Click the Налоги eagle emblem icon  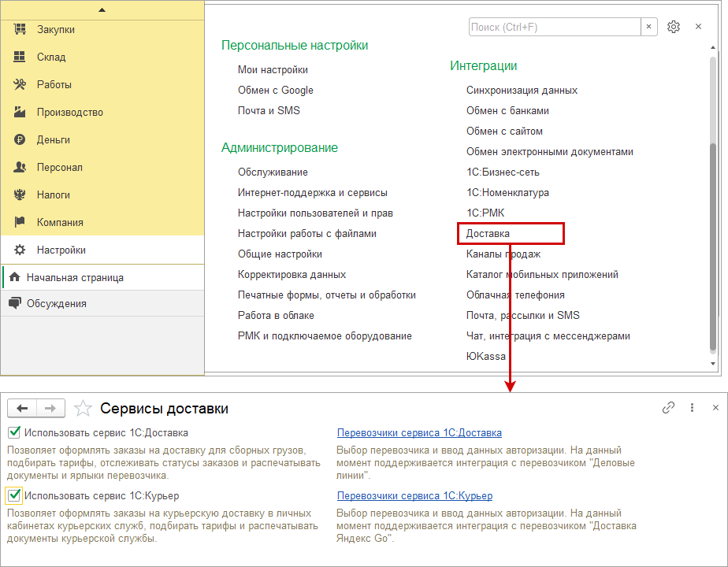[20, 195]
